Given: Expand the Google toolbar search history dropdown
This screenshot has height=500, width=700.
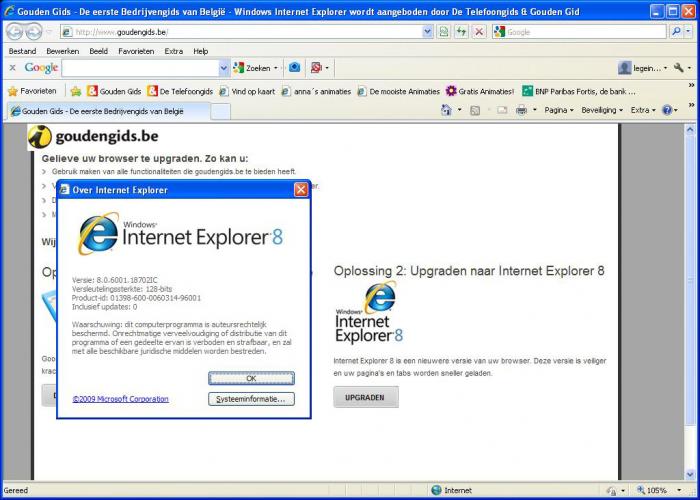Looking at the screenshot, I should [x=224, y=68].
